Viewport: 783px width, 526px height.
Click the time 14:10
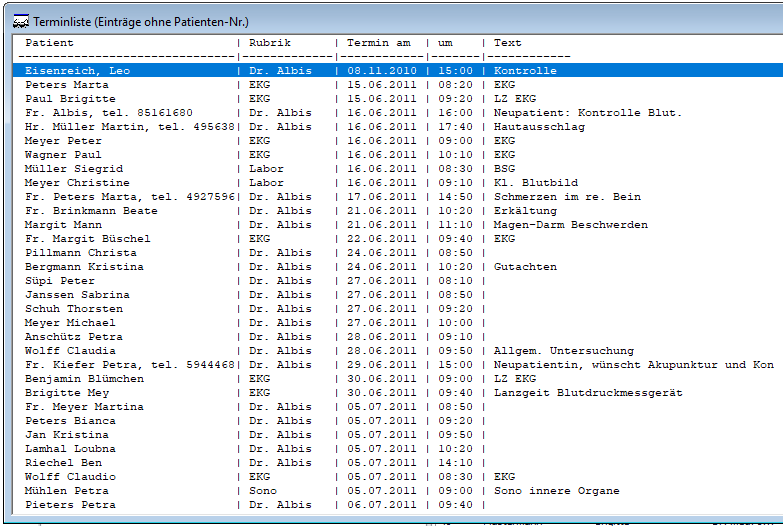tap(455, 462)
